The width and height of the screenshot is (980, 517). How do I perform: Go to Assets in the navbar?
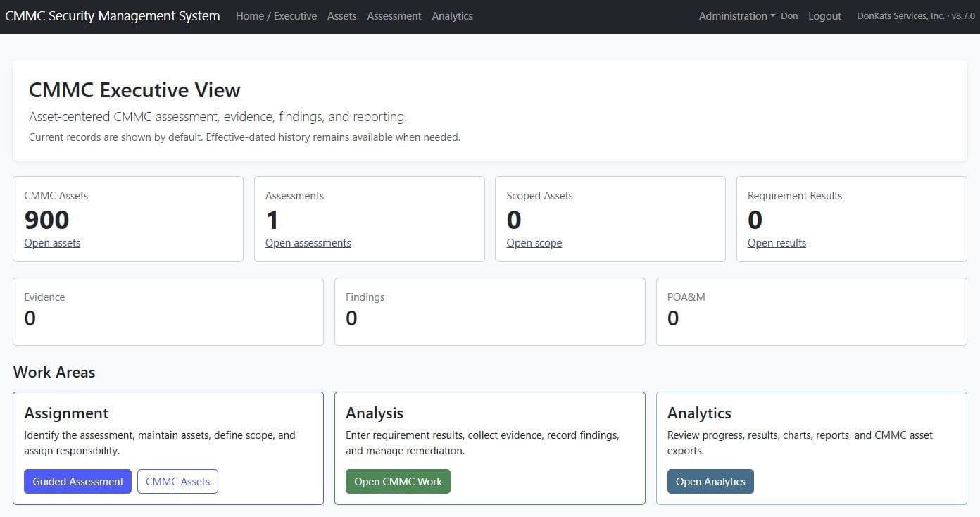pyautogui.click(x=341, y=15)
